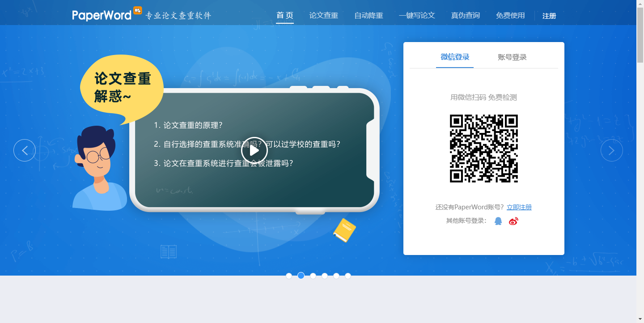Image resolution: width=644 pixels, height=323 pixels.
Task: Click the WeChat QR code
Action: coord(484,149)
